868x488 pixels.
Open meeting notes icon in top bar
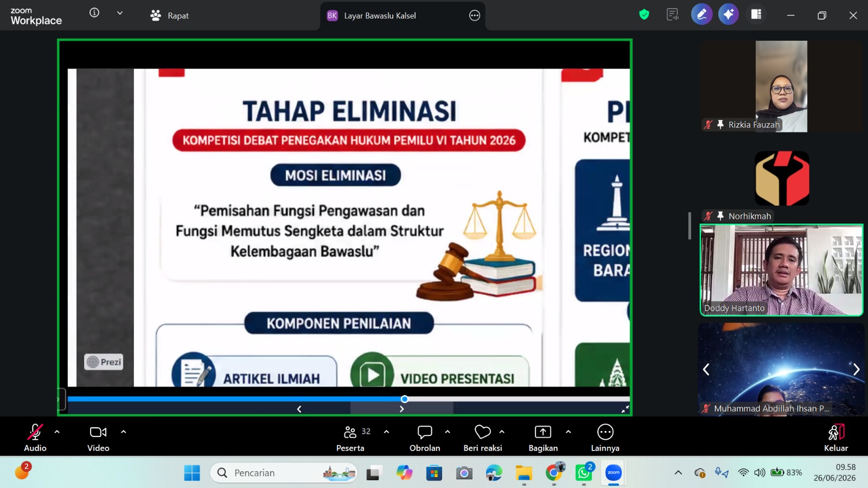[x=673, y=15]
